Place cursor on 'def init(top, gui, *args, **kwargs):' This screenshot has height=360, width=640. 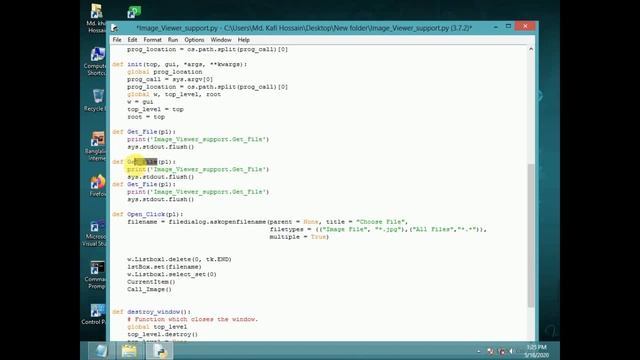pos(180,64)
